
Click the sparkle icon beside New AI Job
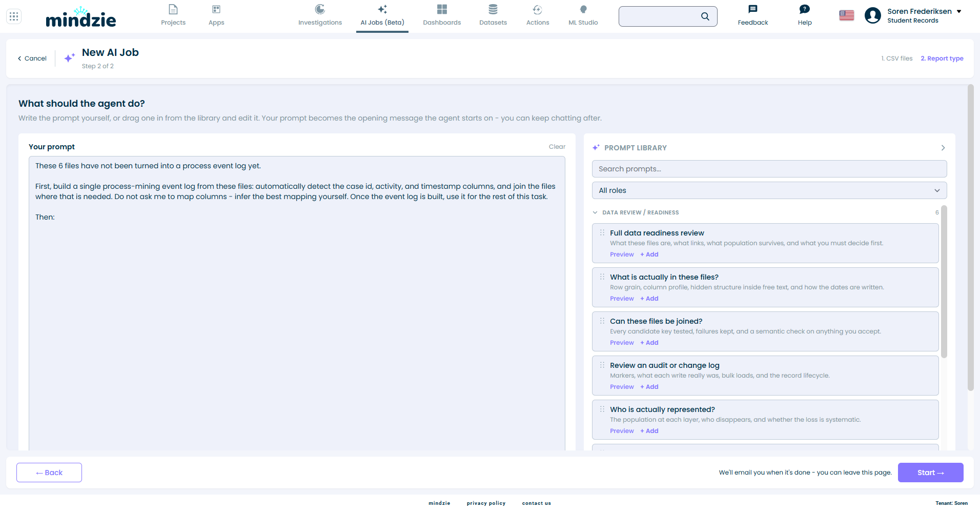coord(69,58)
